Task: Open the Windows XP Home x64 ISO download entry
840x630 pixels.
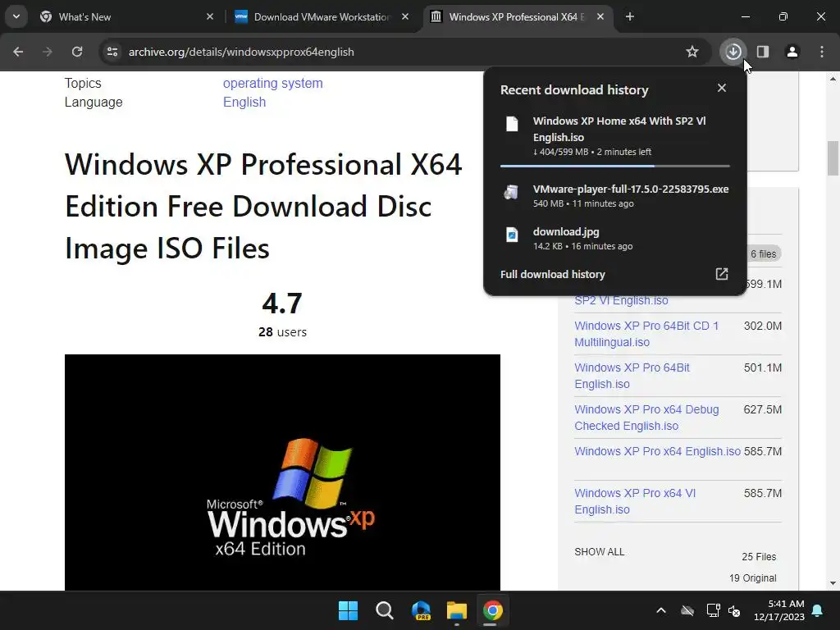Action: (x=615, y=135)
